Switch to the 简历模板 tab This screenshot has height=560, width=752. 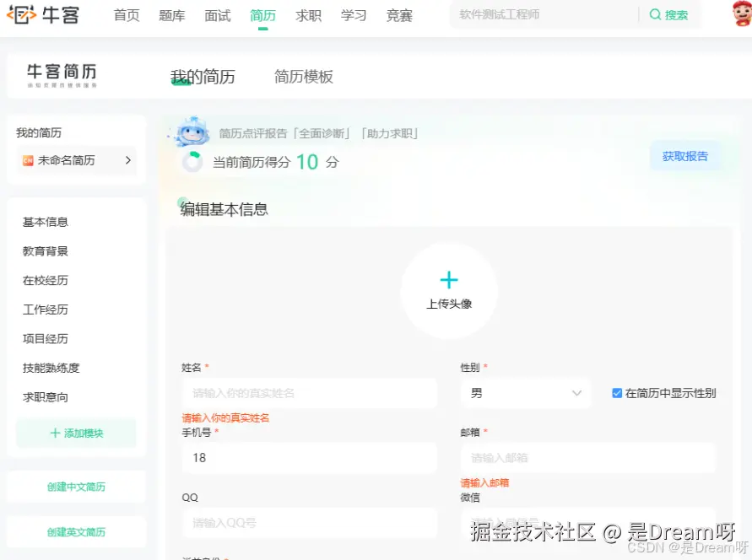(x=303, y=75)
